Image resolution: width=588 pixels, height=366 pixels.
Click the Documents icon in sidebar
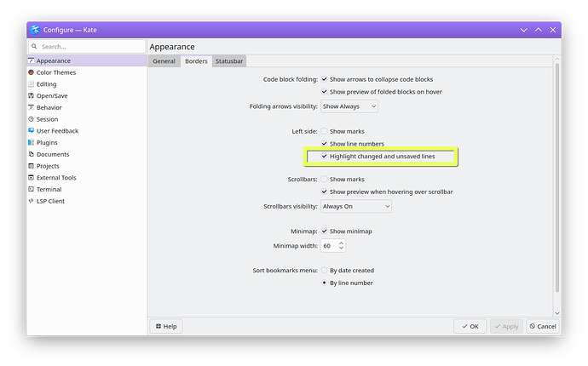(x=32, y=154)
